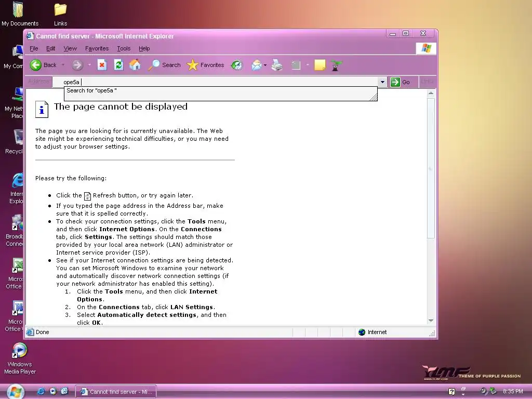This screenshot has width=532, height=399.
Task: Click the palm tree toolbar icon
Action: click(x=336, y=65)
